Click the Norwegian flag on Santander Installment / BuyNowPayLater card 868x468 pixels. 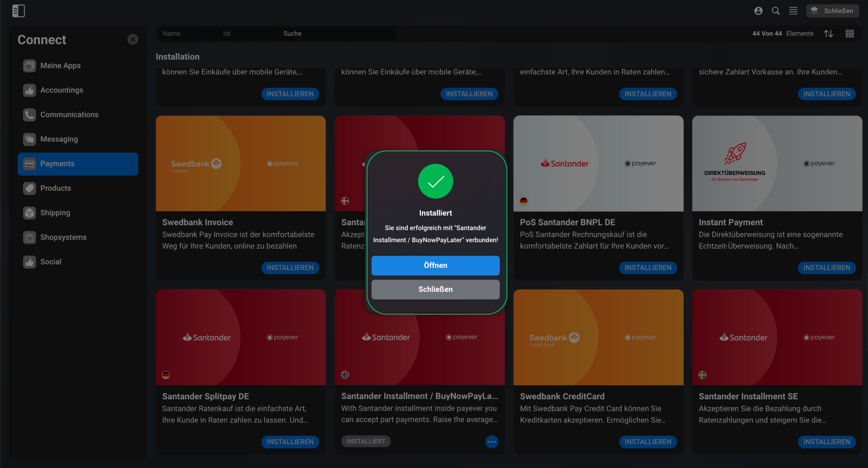(345, 375)
